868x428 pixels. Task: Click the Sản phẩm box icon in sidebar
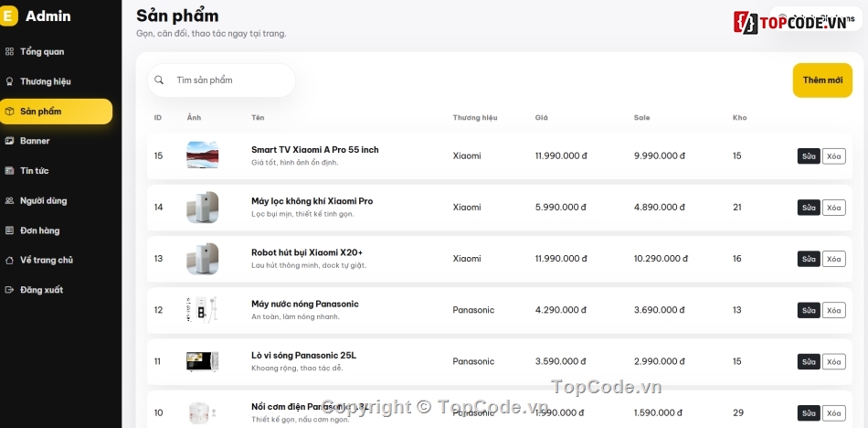click(9, 112)
